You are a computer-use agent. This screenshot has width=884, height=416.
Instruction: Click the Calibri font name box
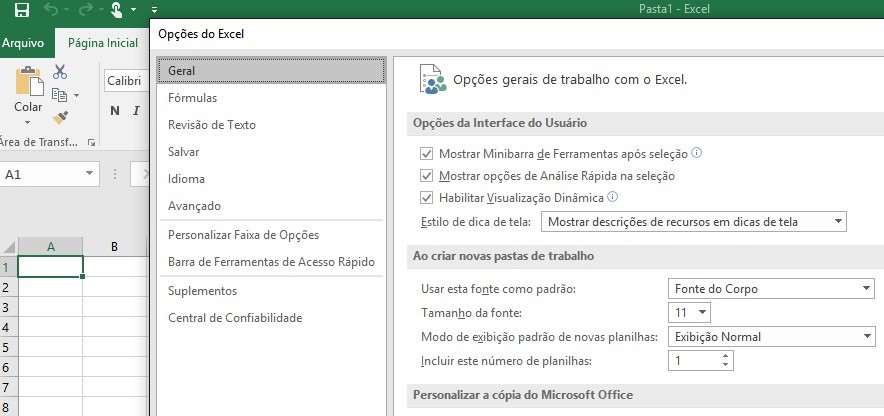click(127, 81)
